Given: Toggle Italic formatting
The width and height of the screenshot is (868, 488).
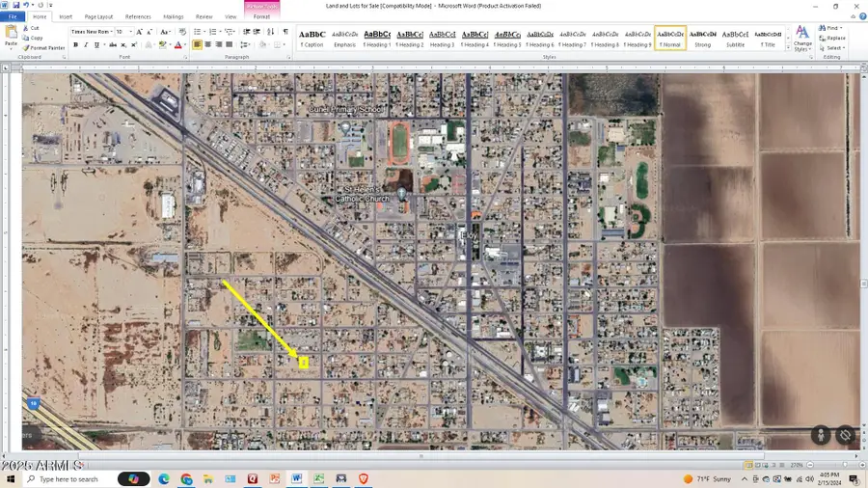Looking at the screenshot, I should (x=86, y=44).
